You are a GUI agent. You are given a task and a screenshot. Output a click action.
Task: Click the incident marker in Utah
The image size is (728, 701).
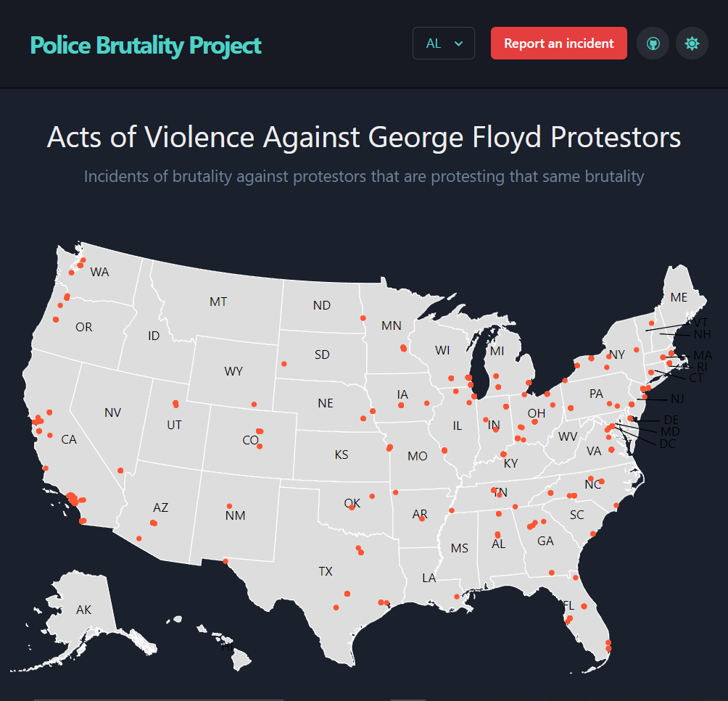(x=175, y=404)
